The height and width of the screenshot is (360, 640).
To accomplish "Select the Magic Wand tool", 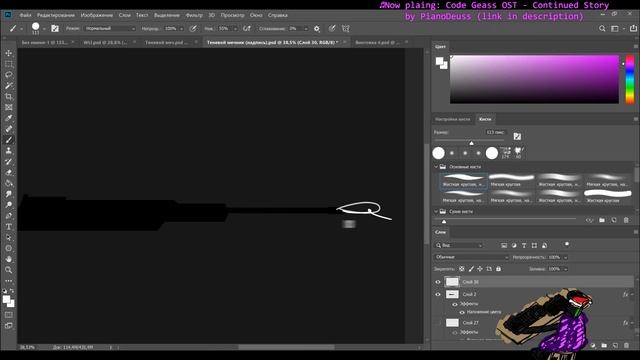I will [x=9, y=86].
